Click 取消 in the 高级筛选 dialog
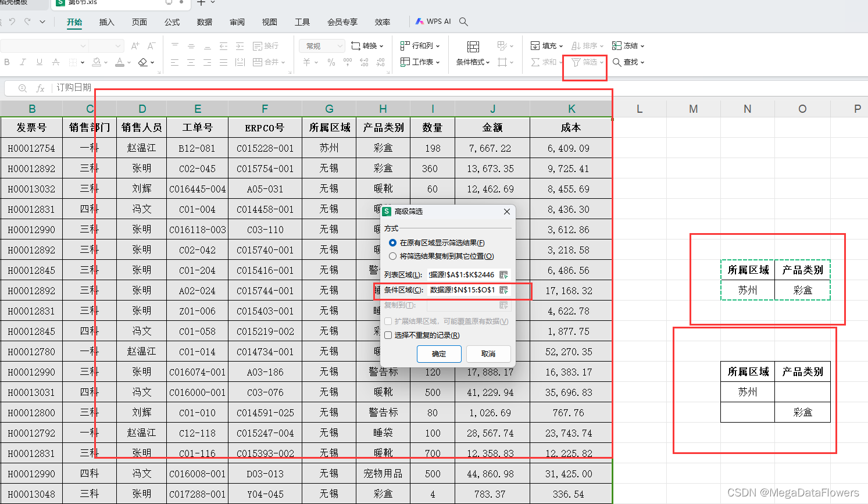The image size is (868, 504). pos(488,354)
